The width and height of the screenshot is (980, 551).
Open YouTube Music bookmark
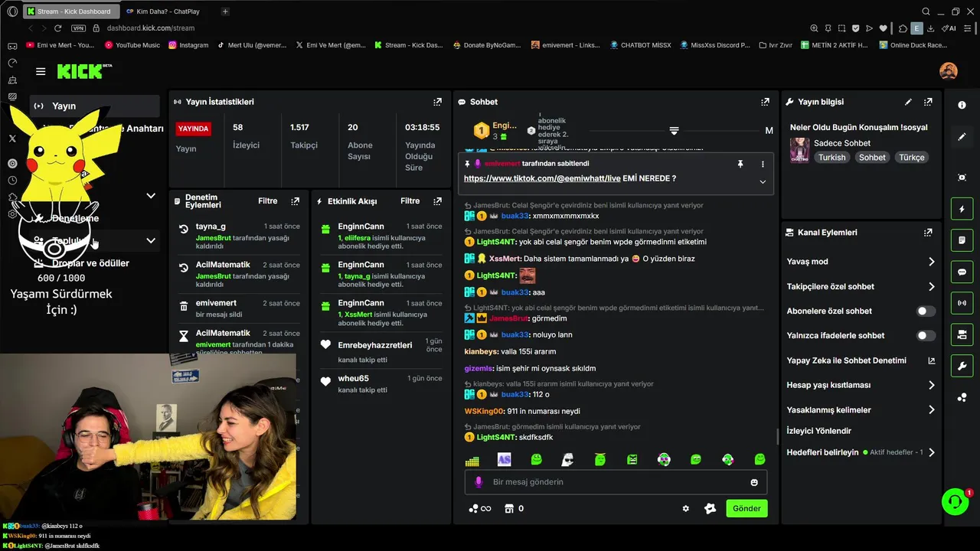pos(132,45)
